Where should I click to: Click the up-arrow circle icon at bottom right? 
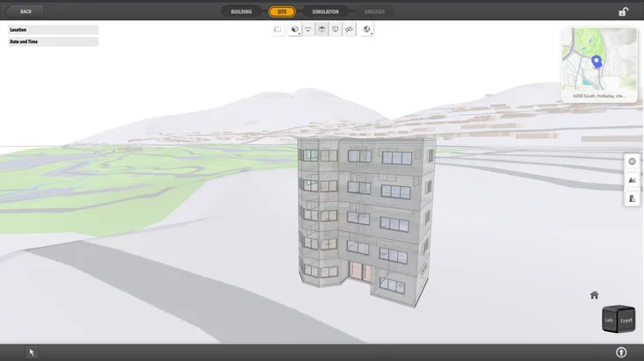click(621, 352)
